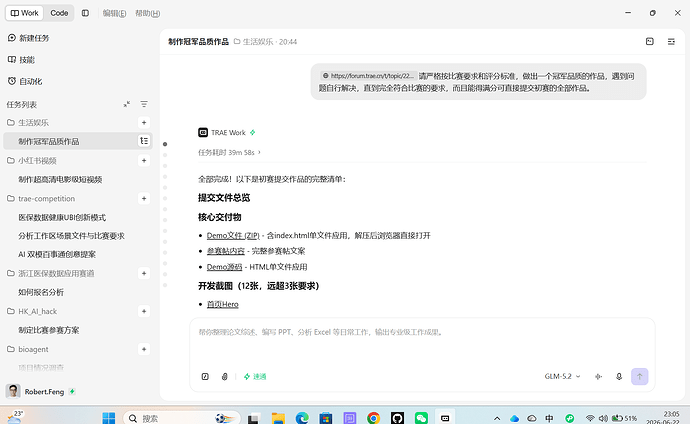Show hidden system tray icons

(497, 418)
